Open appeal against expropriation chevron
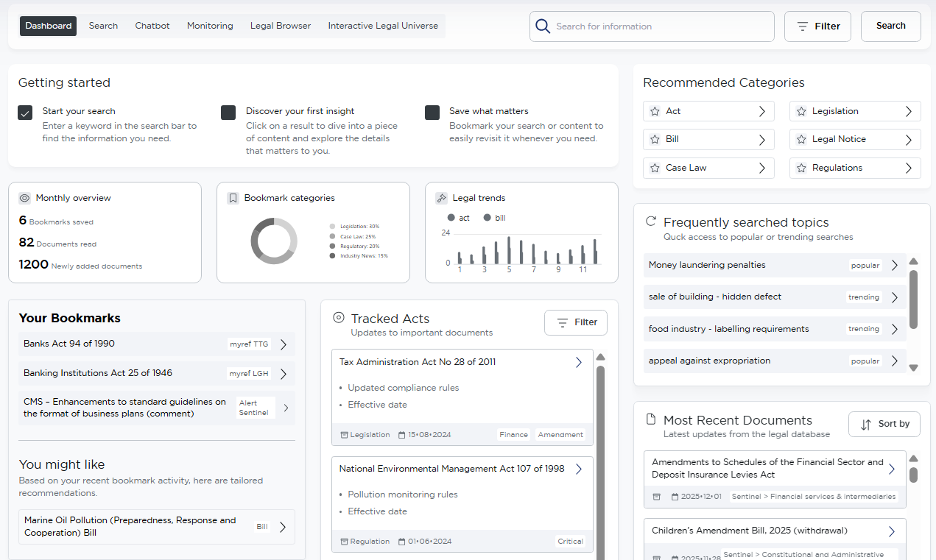Viewport: 936px width, 560px height. coord(895,361)
